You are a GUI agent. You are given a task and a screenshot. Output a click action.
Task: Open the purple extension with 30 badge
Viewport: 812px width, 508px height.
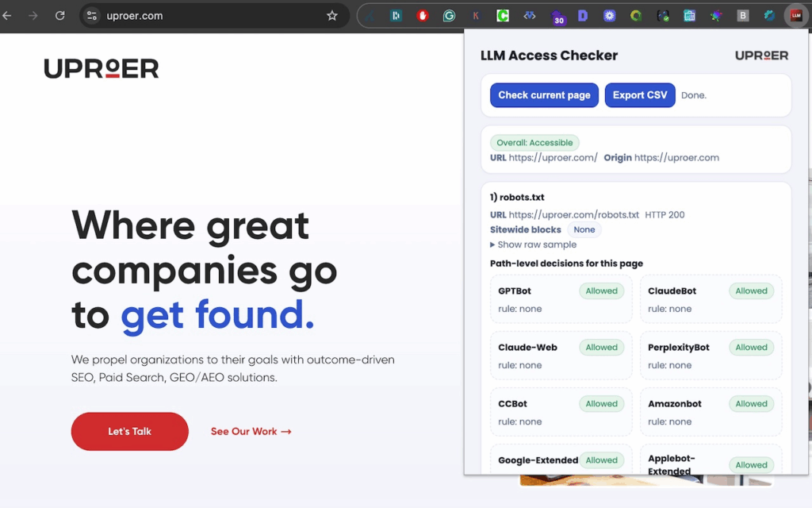click(x=557, y=17)
